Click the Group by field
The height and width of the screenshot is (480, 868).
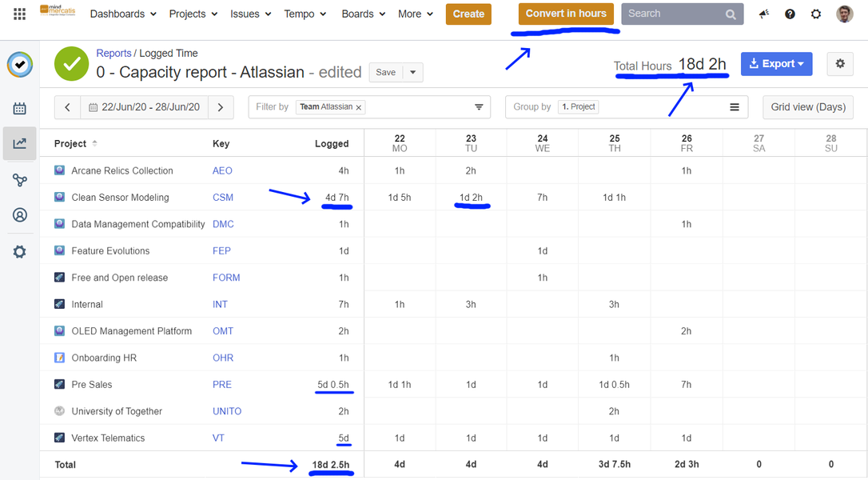click(627, 107)
